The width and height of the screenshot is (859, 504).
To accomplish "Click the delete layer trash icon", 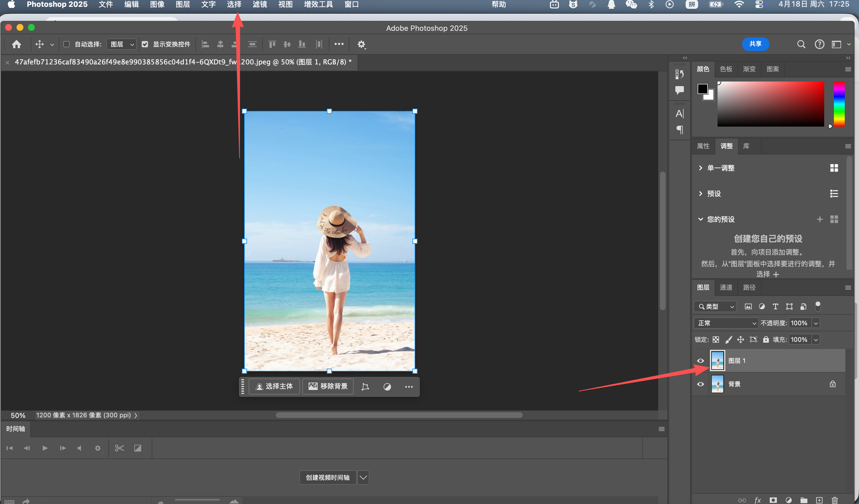I will (x=834, y=500).
